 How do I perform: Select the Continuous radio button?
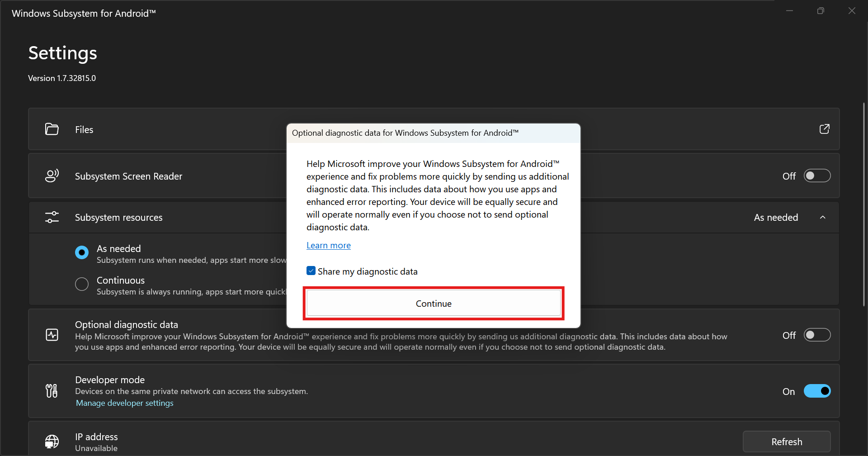coord(82,284)
